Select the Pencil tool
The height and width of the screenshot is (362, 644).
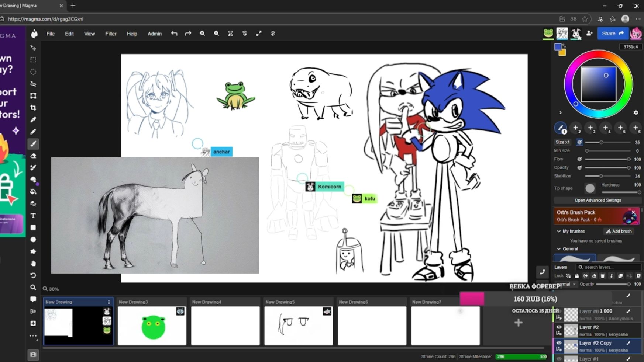tap(33, 132)
